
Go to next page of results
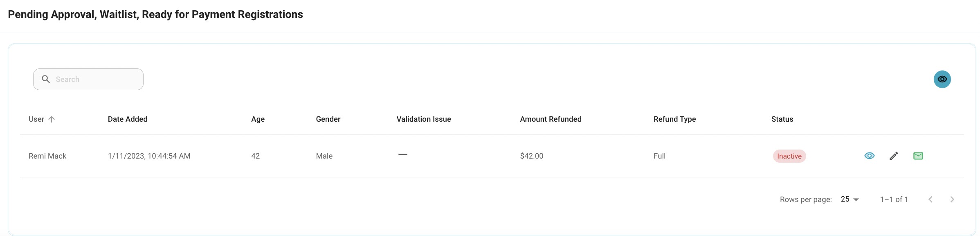pos(952,199)
